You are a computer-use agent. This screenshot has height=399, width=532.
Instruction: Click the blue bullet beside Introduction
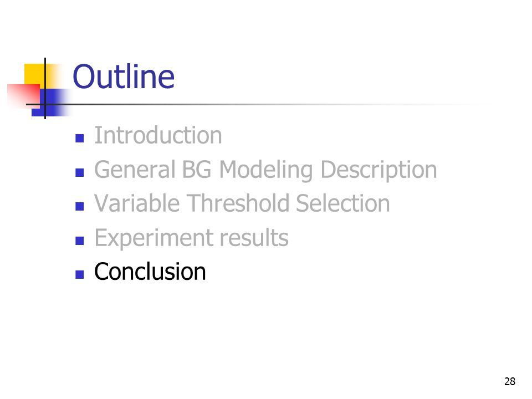(80, 139)
